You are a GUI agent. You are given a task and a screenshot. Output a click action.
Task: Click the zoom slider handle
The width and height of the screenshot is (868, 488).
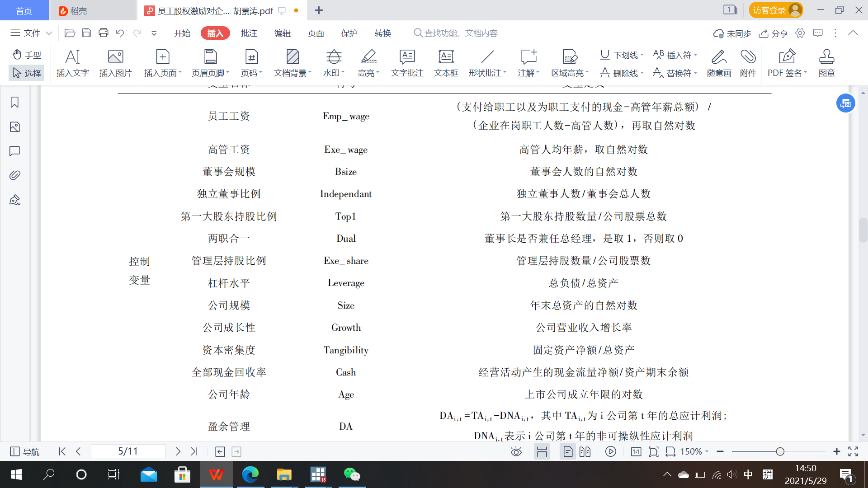coord(780,451)
